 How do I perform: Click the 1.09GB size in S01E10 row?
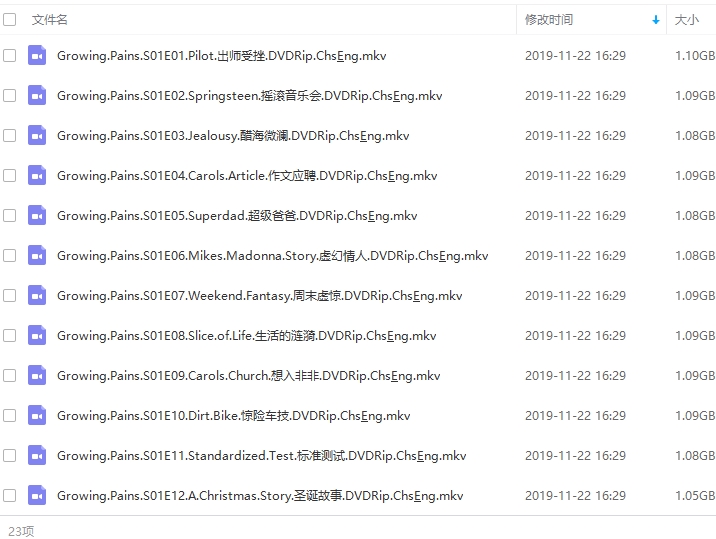coord(695,416)
